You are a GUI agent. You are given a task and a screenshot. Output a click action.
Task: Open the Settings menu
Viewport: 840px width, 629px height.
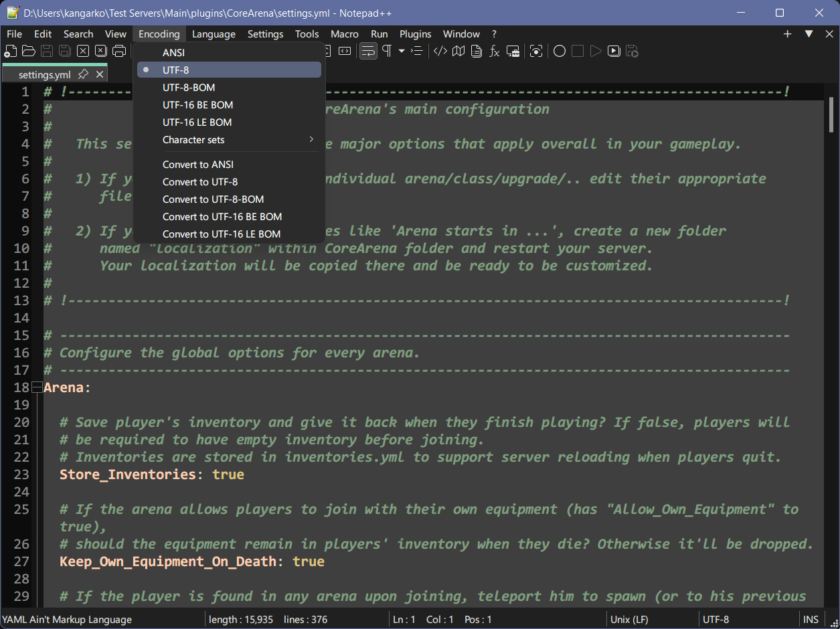click(x=265, y=34)
